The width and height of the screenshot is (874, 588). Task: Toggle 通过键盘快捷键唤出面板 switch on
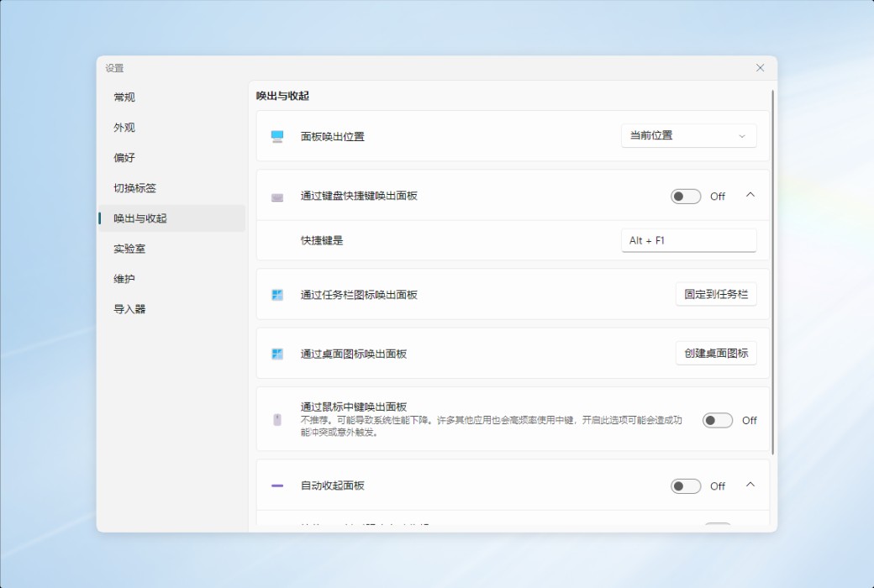(686, 197)
